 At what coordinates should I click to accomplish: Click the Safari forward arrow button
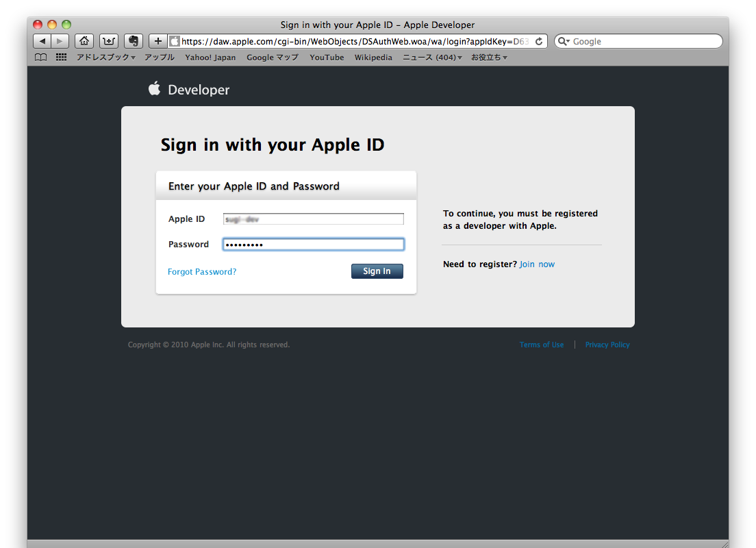click(x=60, y=41)
